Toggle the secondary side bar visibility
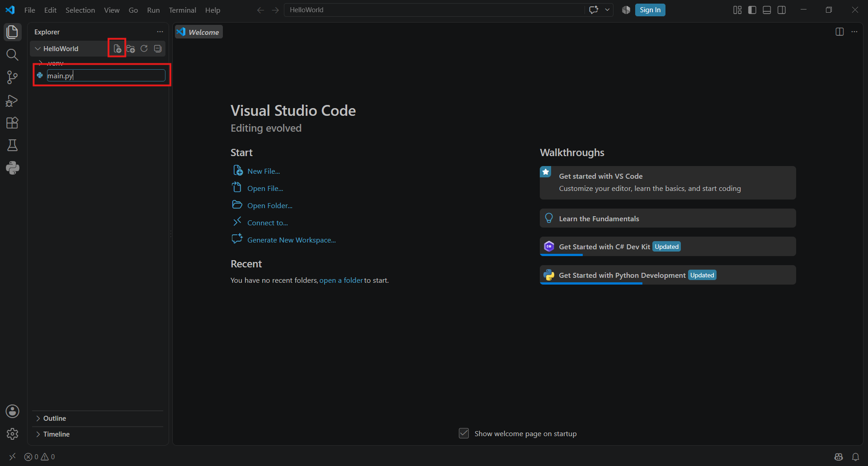 (x=782, y=10)
